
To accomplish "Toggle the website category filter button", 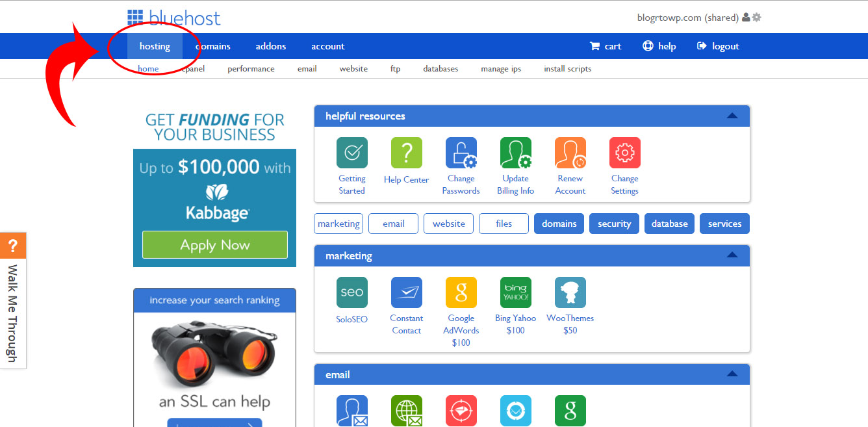I will point(449,224).
